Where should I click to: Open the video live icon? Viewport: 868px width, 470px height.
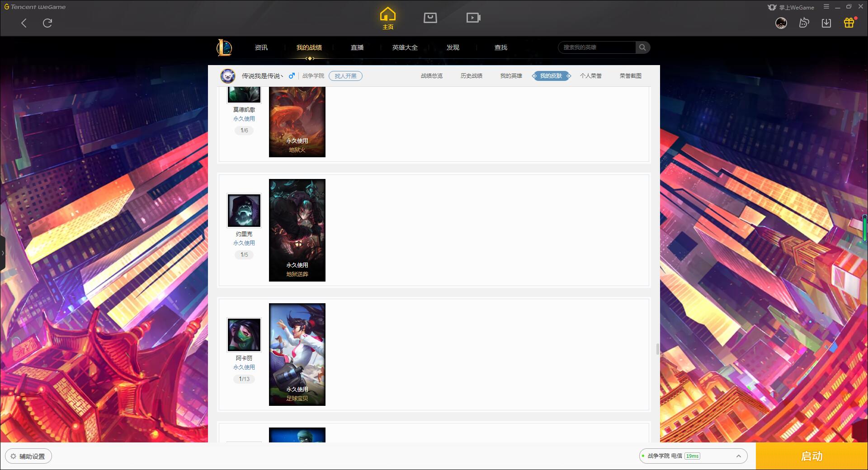tap(473, 18)
